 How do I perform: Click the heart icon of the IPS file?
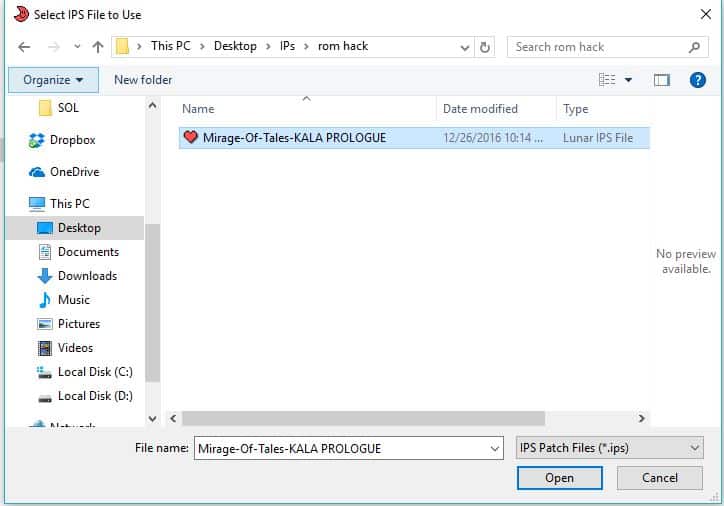pyautogui.click(x=190, y=137)
